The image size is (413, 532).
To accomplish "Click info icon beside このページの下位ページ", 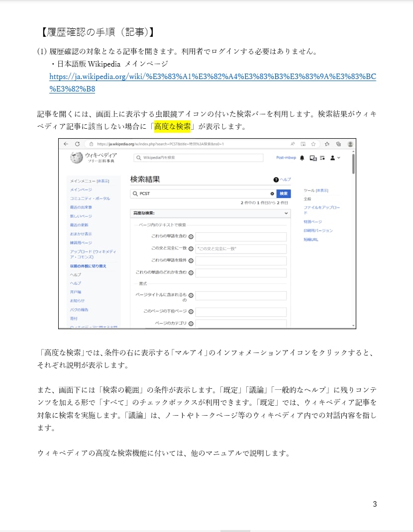I will (x=191, y=311).
